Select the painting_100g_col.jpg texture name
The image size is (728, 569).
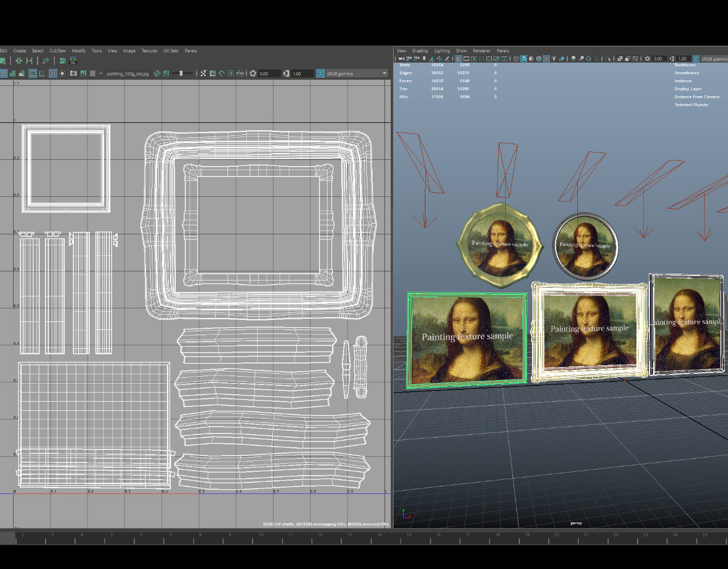pos(127,73)
